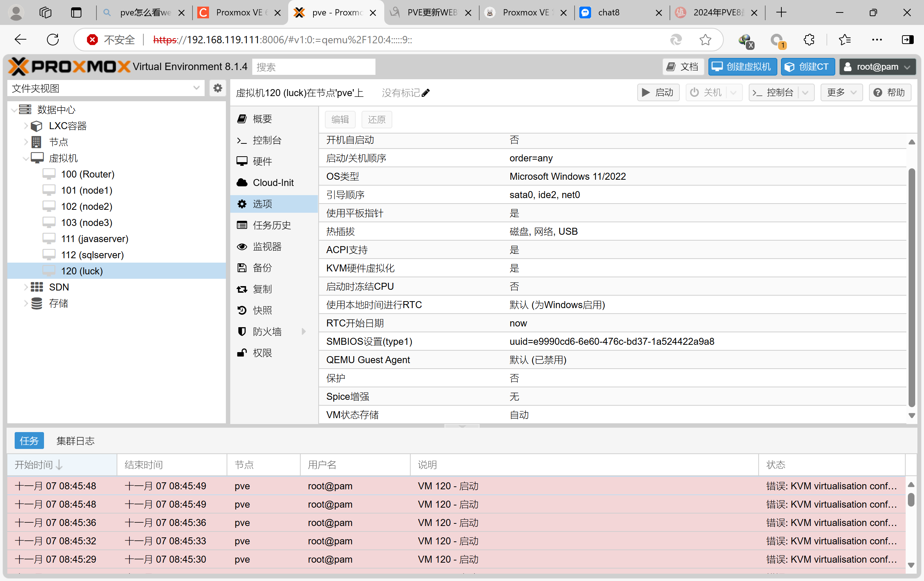Click the 帮助 help button
This screenshot has height=581, width=924.
(890, 92)
